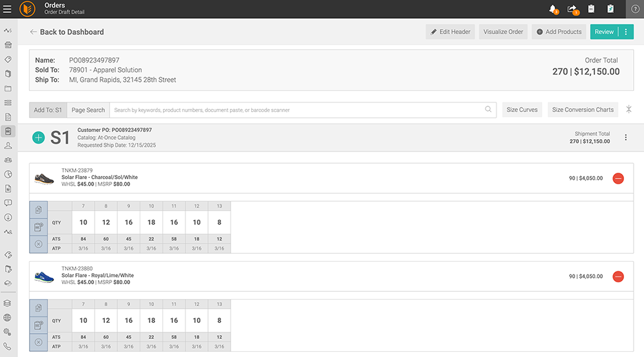Open the hamburger navigation menu
This screenshot has height=357, width=644.
pos(7,9)
